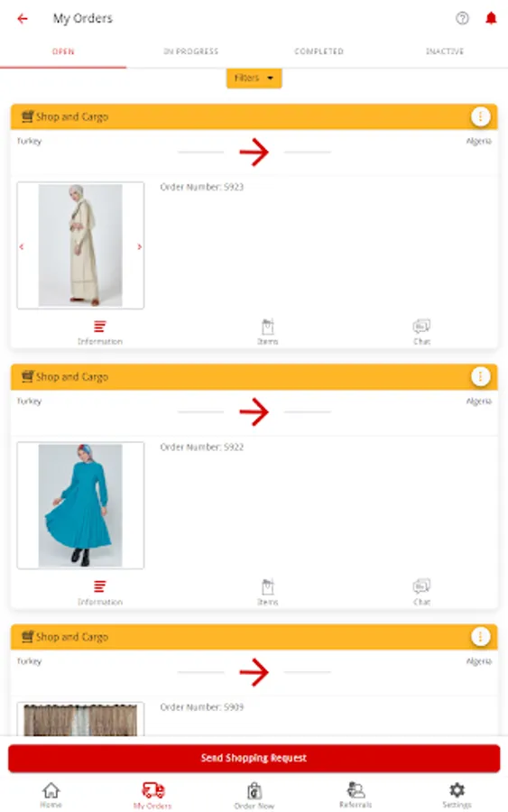Screen dimensions: 508x812
Task: View Items of order 5923
Action: (268, 332)
